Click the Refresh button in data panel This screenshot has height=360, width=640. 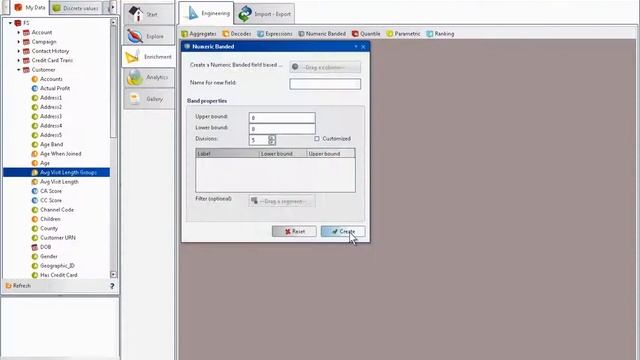click(x=18, y=286)
